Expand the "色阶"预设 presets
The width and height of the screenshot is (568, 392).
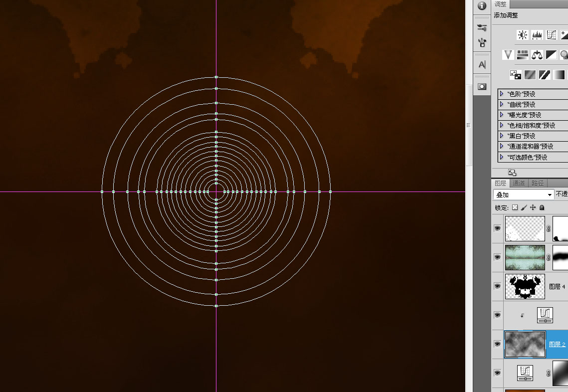[502, 94]
